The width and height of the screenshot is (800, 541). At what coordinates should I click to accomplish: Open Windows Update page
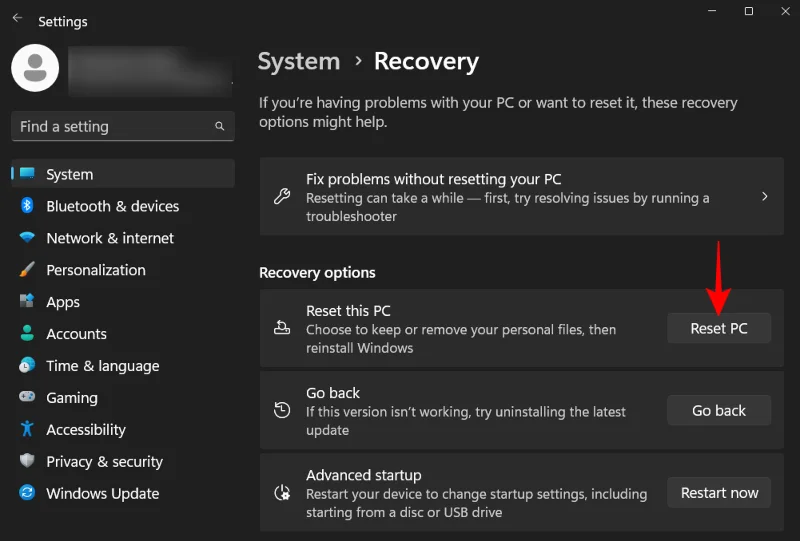coord(123,493)
